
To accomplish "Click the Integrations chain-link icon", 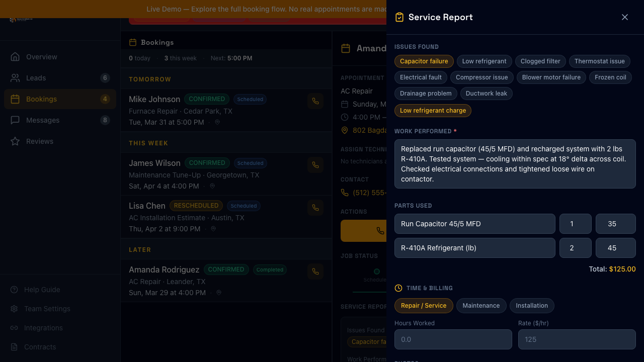I will (14, 328).
